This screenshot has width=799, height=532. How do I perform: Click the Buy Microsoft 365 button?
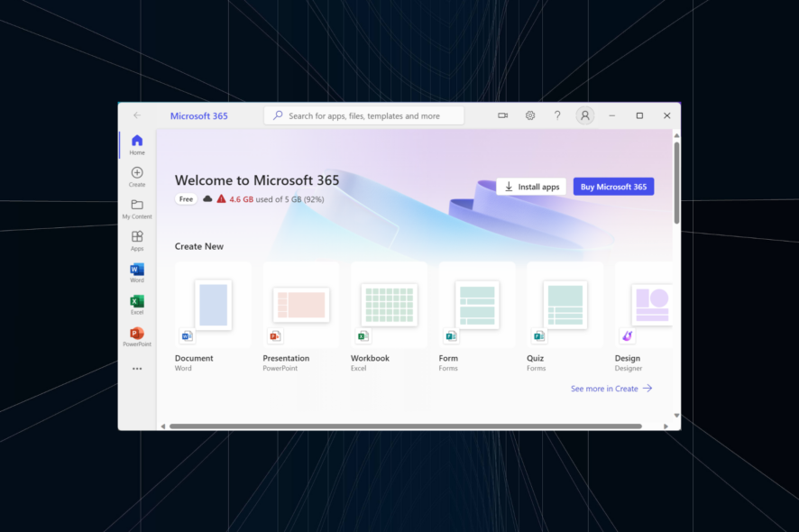pyautogui.click(x=613, y=187)
